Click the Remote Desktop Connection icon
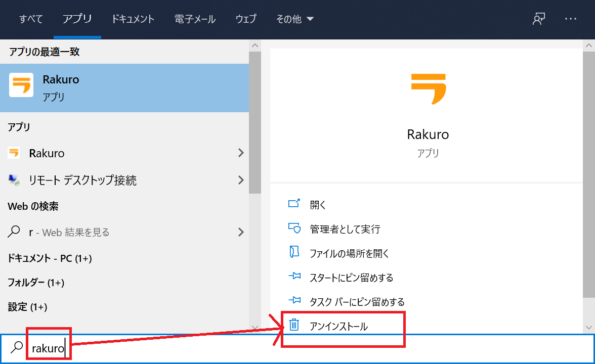This screenshot has width=595, height=364. [x=14, y=180]
